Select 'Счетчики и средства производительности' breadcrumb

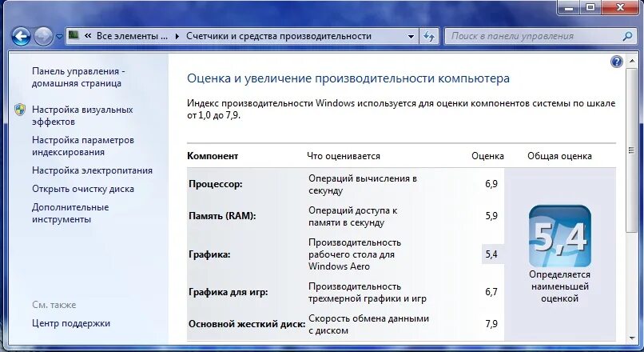[x=279, y=36]
